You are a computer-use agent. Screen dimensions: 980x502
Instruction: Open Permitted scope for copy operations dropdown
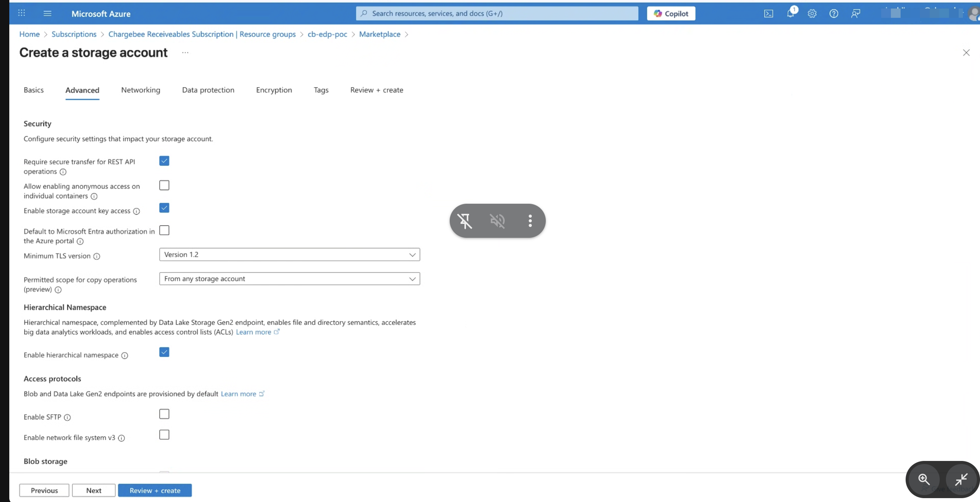point(289,279)
